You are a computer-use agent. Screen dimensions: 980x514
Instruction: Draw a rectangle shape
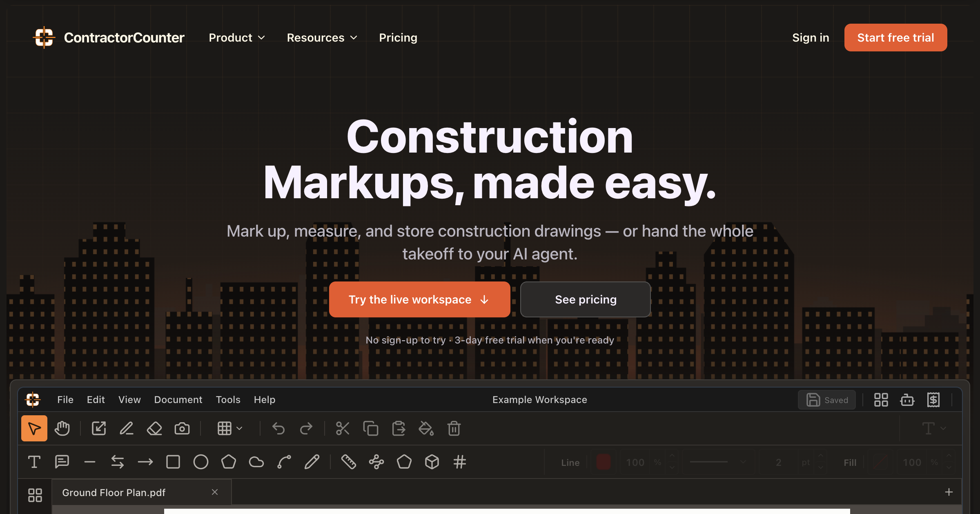173,462
